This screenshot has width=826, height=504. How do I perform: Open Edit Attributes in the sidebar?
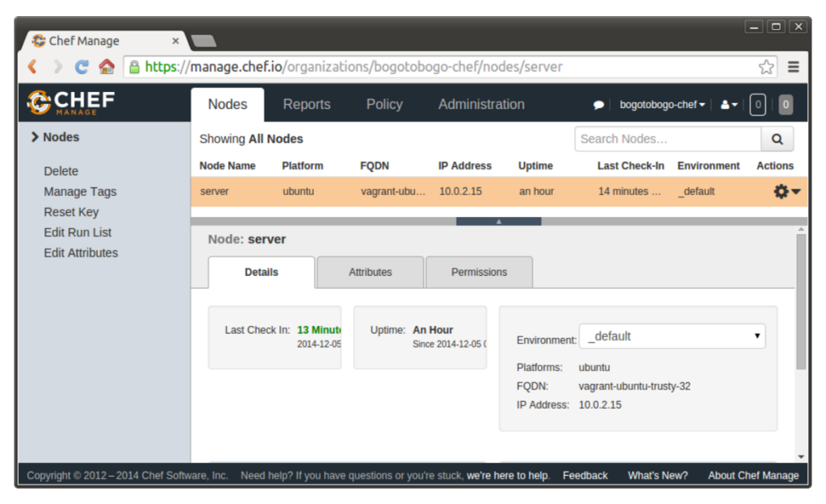[81, 252]
